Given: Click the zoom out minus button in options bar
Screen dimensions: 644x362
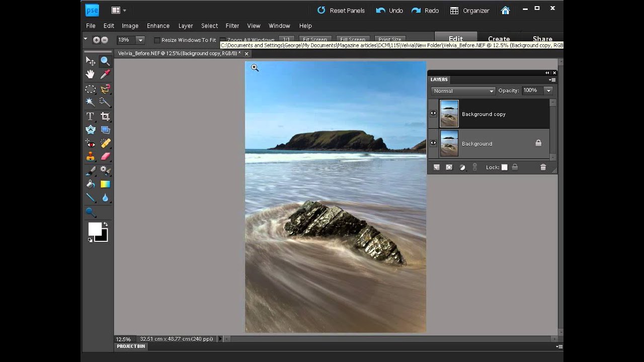Looking at the screenshot, I should point(105,40).
